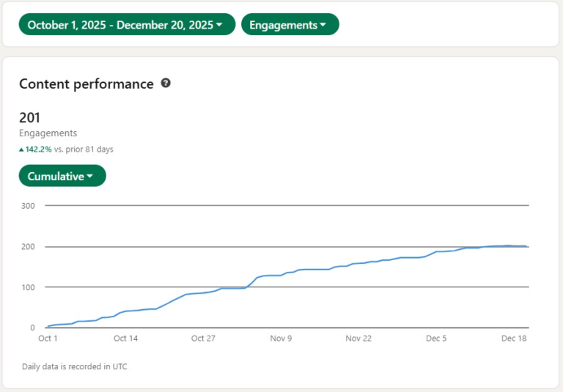Open the date range dropdown
This screenshot has width=563, height=392.
click(x=127, y=24)
